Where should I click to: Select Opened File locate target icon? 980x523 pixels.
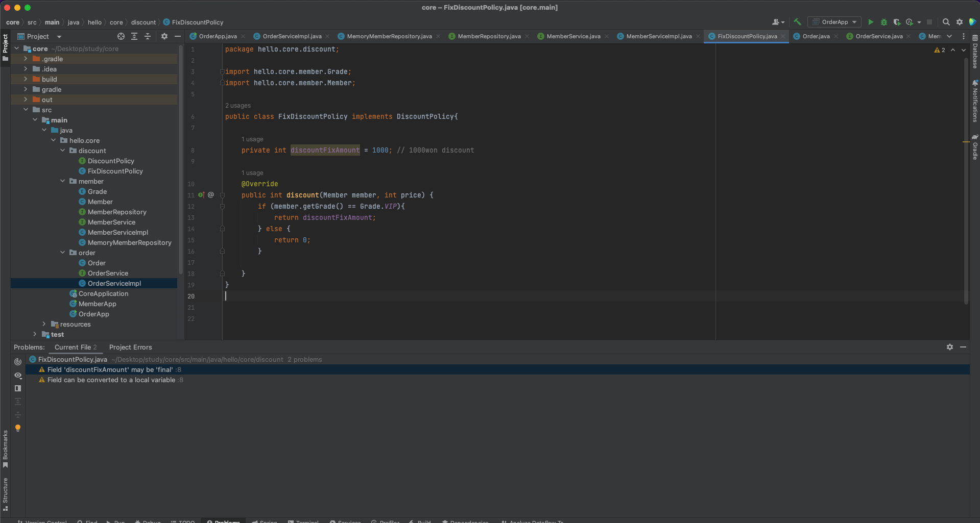pyautogui.click(x=121, y=36)
